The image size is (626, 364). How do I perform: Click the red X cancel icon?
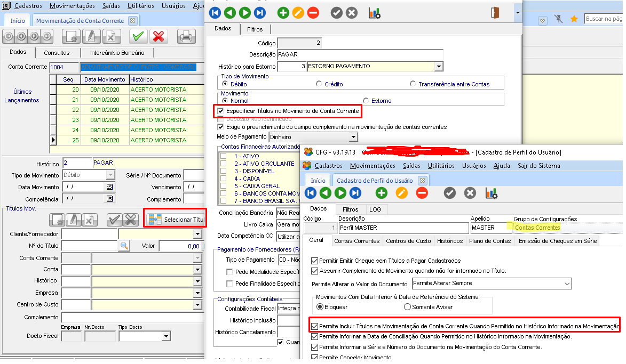[158, 36]
